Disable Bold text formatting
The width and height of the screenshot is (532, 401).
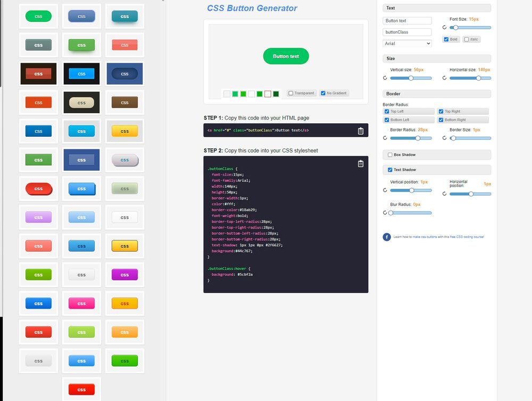(446, 39)
